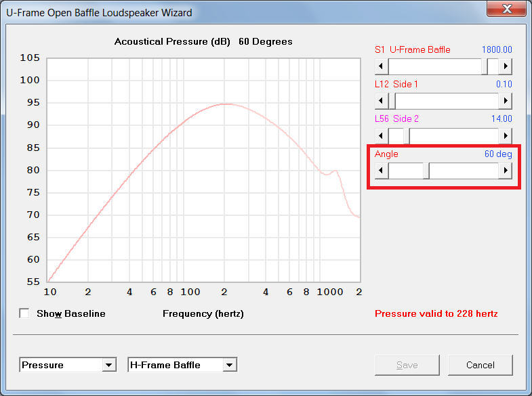Click the Cancel button
Image resolution: width=532 pixels, height=396 pixels.
(x=480, y=365)
